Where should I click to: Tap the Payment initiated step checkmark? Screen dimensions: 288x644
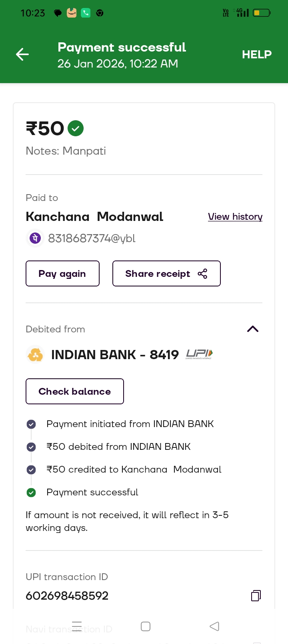(x=31, y=424)
